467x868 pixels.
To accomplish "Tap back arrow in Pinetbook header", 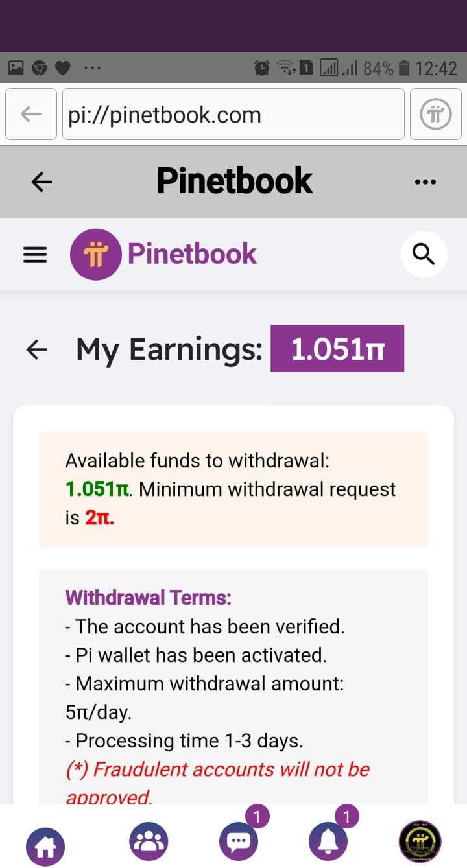I will tap(42, 182).
